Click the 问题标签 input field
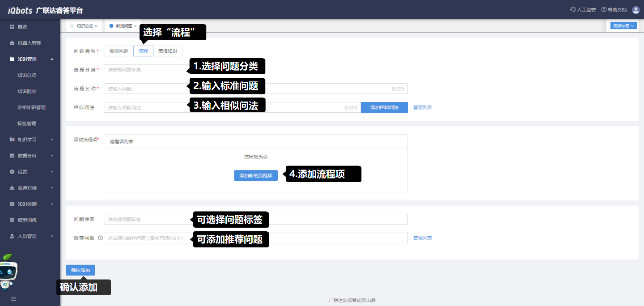 pos(148,219)
